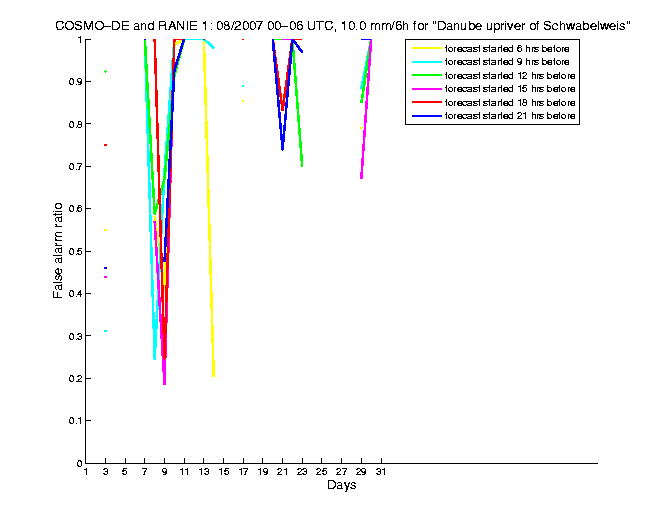The image size is (660, 520).
Task: Click y-axis tick label 0.5
Action: (x=75, y=251)
